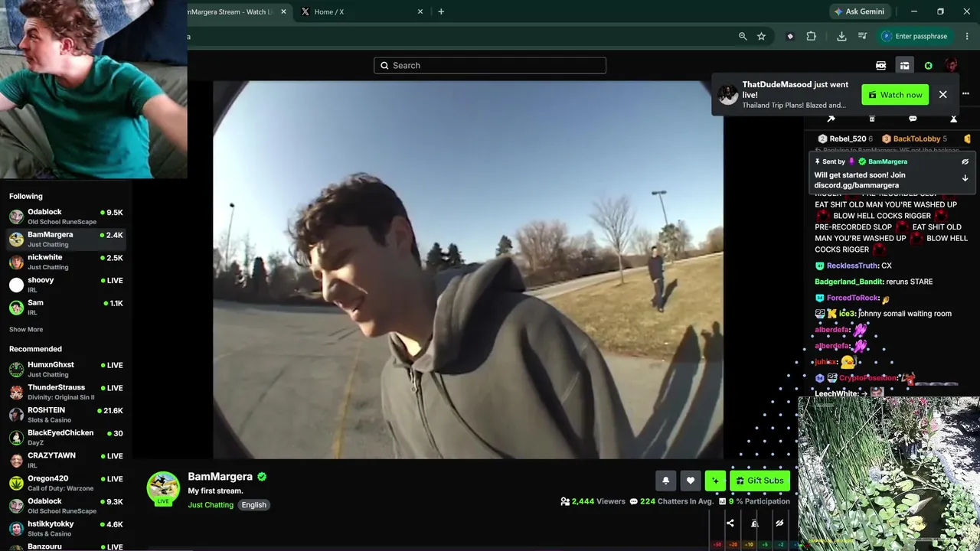The height and width of the screenshot is (551, 980).
Task: Click the crossed-eye hide icon below stream
Action: (779, 523)
